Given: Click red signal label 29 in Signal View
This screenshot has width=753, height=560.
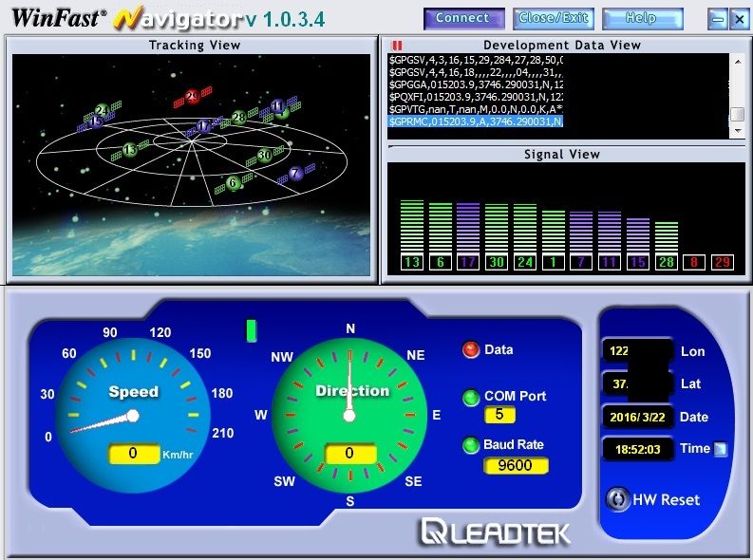Looking at the screenshot, I should 723,262.
